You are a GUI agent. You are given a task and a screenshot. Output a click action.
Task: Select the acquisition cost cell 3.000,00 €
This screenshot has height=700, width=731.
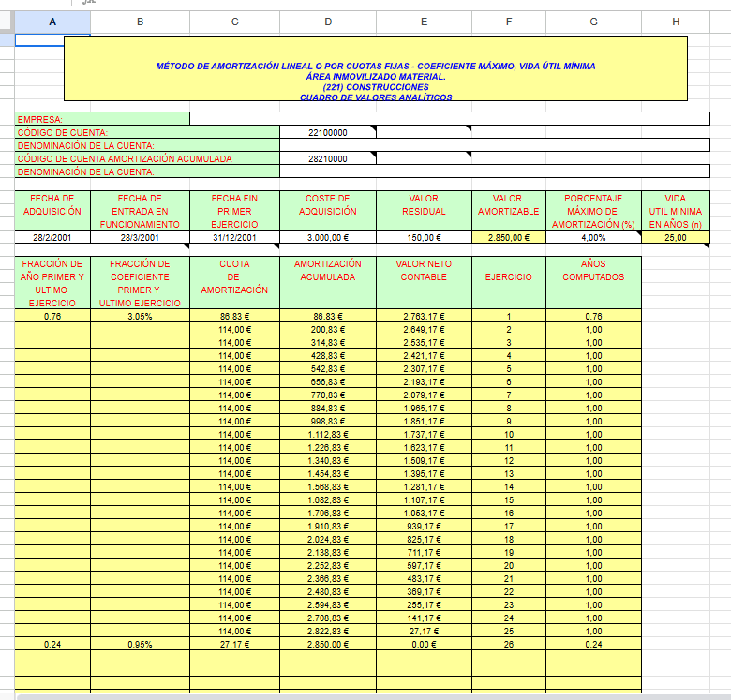click(x=328, y=237)
